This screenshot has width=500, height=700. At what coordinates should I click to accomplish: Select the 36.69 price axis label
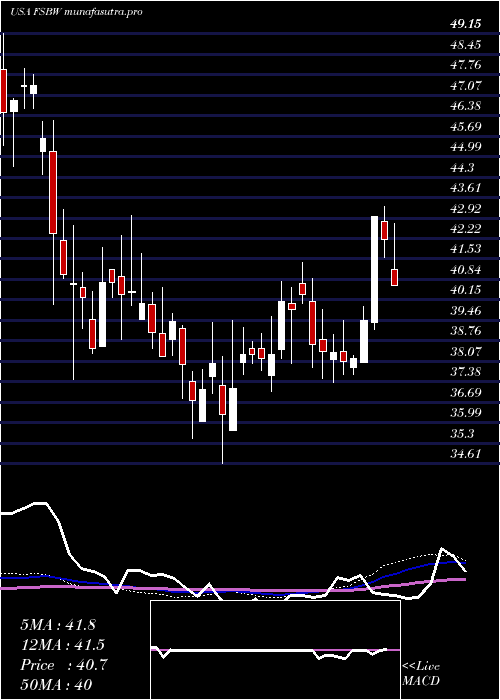[466, 392]
